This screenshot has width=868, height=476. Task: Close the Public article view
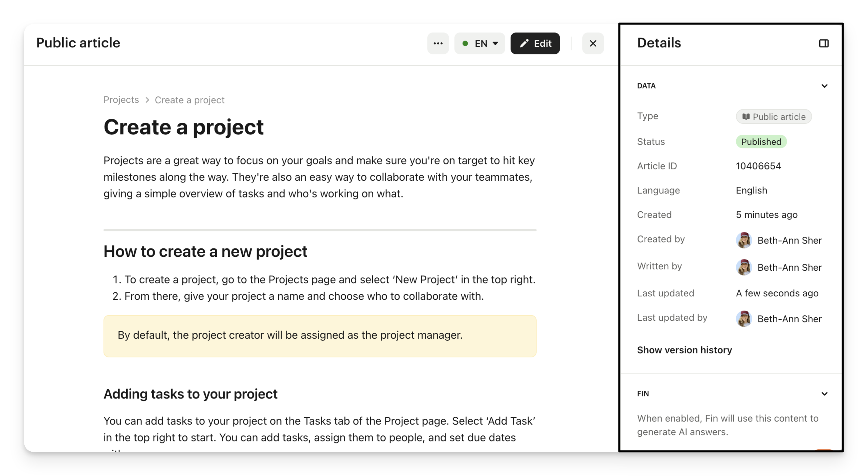click(593, 43)
